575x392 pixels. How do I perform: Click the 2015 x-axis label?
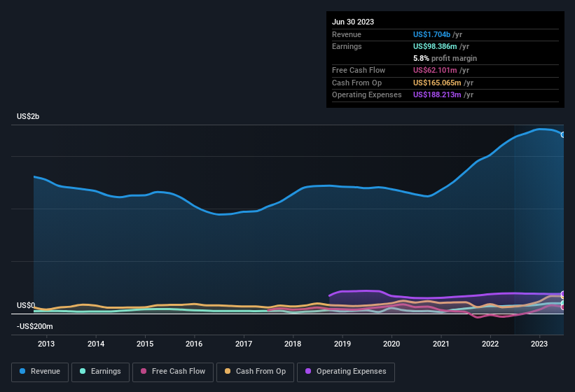(145, 344)
